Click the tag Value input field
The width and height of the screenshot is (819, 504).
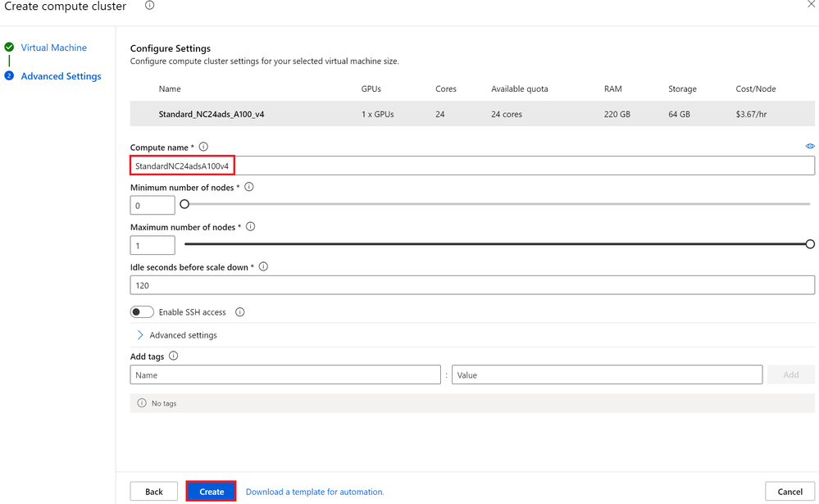(607, 375)
